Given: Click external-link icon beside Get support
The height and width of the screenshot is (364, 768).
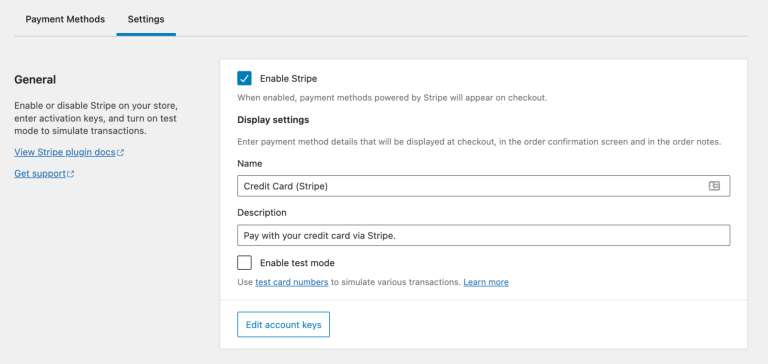Looking at the screenshot, I should point(71,174).
